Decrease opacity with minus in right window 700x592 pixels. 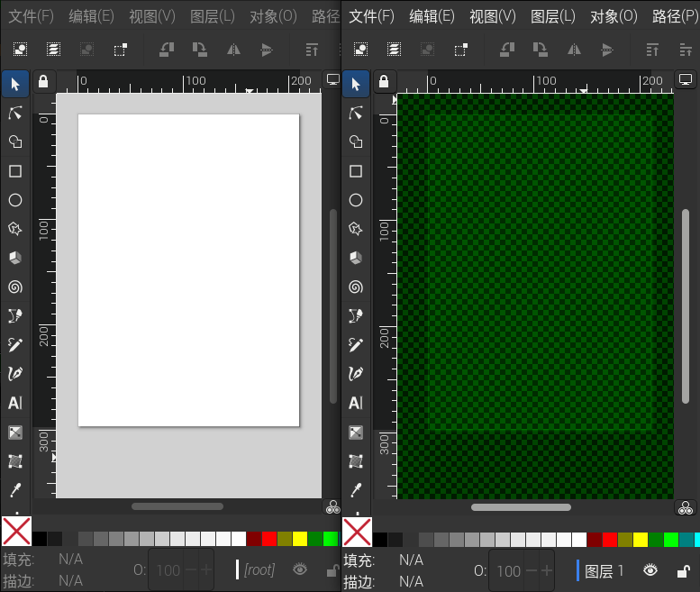pos(532,570)
